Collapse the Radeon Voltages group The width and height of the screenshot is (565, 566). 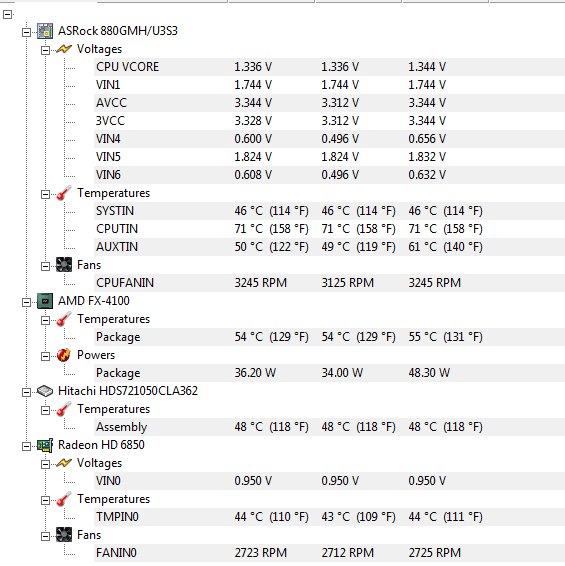[45, 464]
